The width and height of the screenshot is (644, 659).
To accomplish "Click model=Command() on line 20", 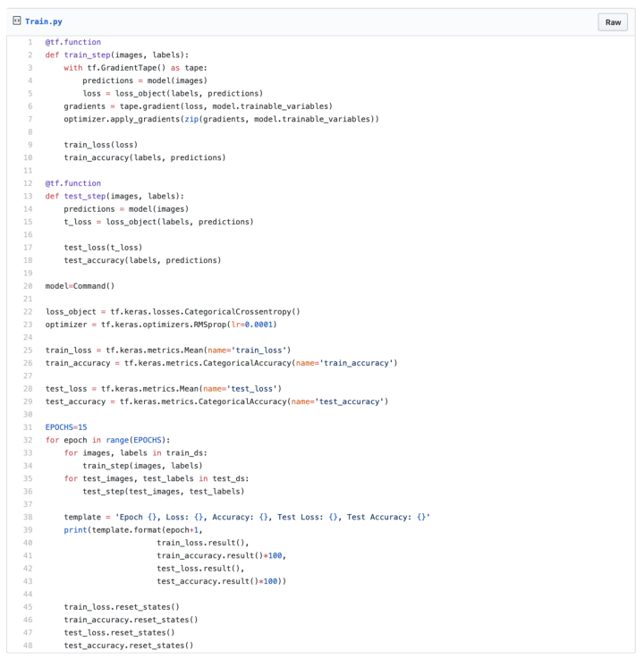I will (x=80, y=286).
